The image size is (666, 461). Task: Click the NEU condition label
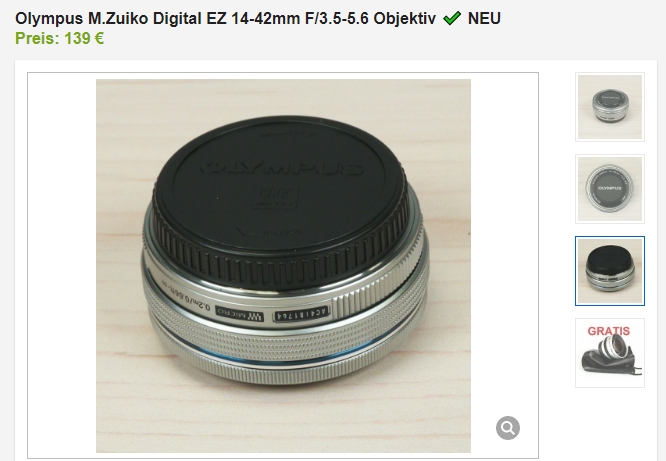[x=484, y=19]
